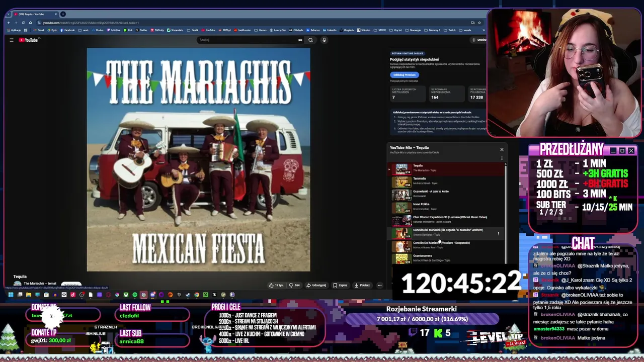Screen dimensions: 644x362
Task: Go to YouTube home via the logo
Action: (x=29, y=40)
